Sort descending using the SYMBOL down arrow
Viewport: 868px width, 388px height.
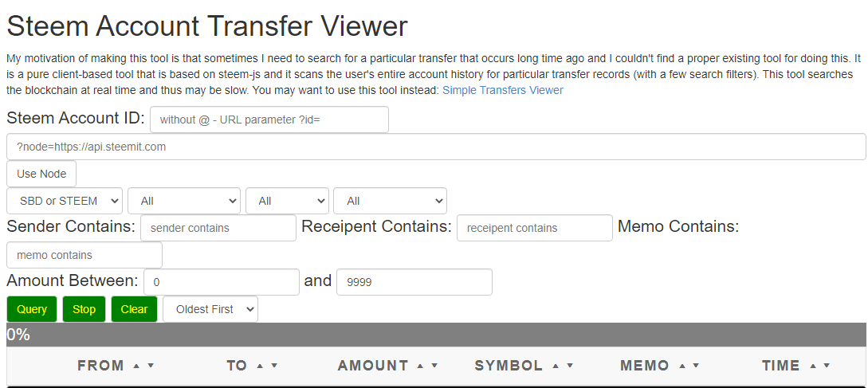570,366
